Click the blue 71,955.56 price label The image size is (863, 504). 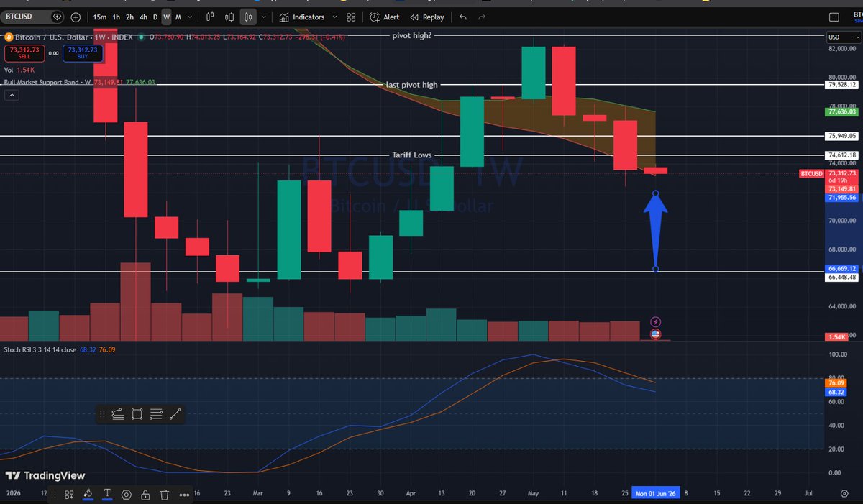point(842,197)
